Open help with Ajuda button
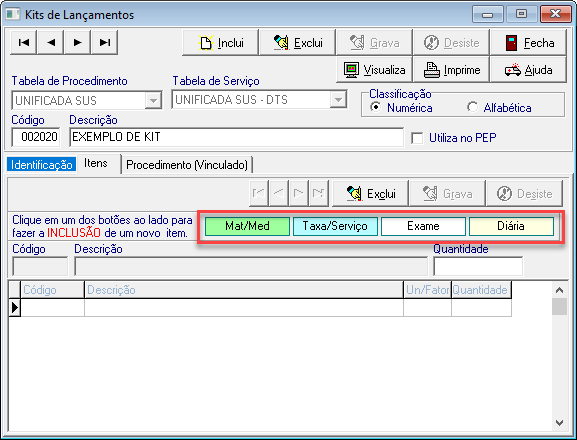 coord(528,70)
